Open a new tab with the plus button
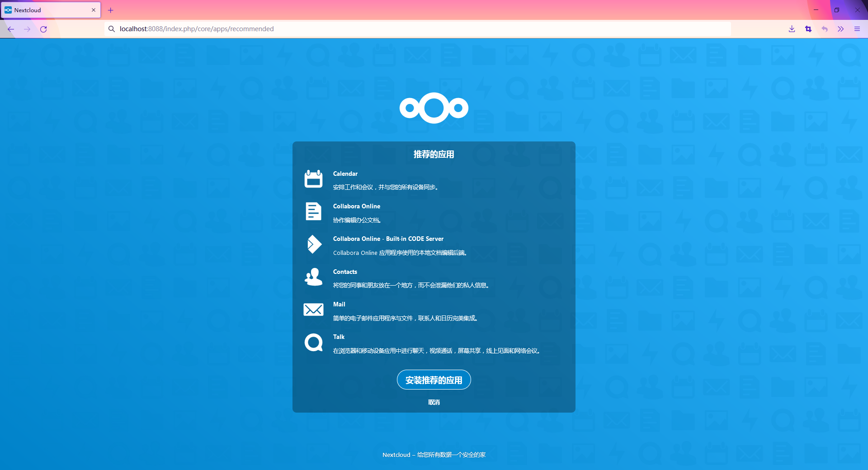The width and height of the screenshot is (868, 470). tap(110, 10)
